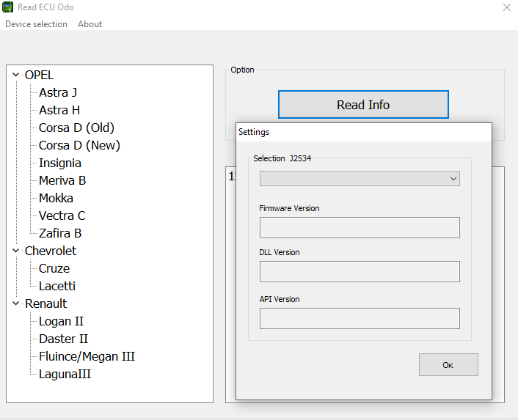
Task: Click the Firmware Version field
Action: (x=360, y=228)
